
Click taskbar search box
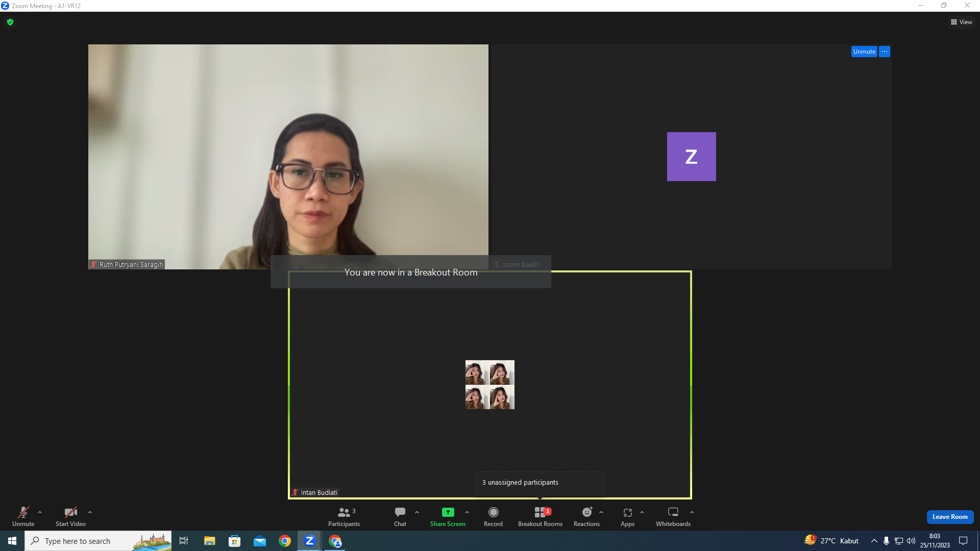pyautogui.click(x=98, y=541)
